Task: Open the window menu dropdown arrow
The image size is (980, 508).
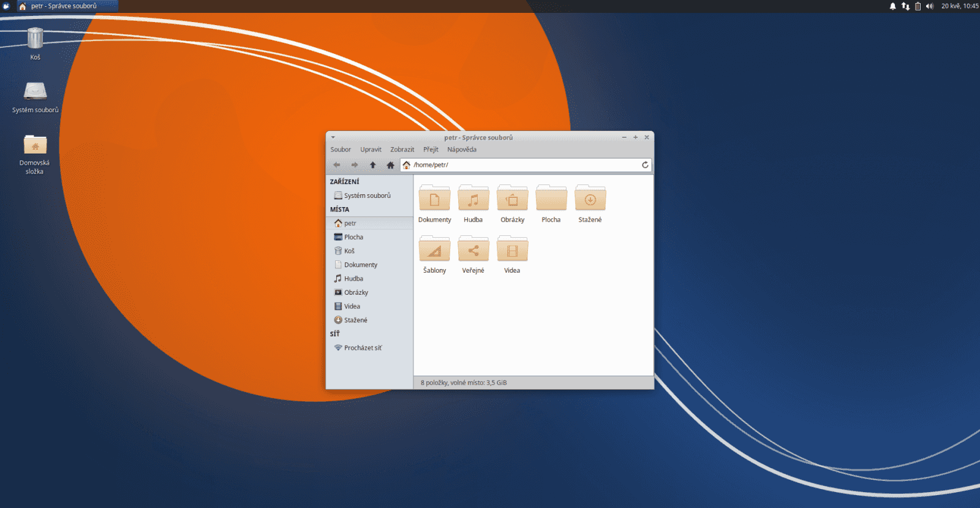Action: [333, 138]
